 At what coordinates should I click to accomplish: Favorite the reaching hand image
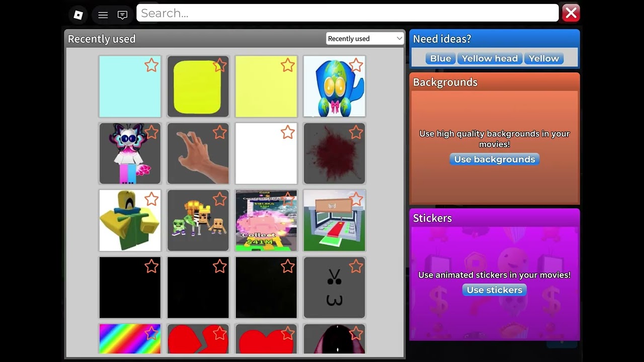point(219,132)
